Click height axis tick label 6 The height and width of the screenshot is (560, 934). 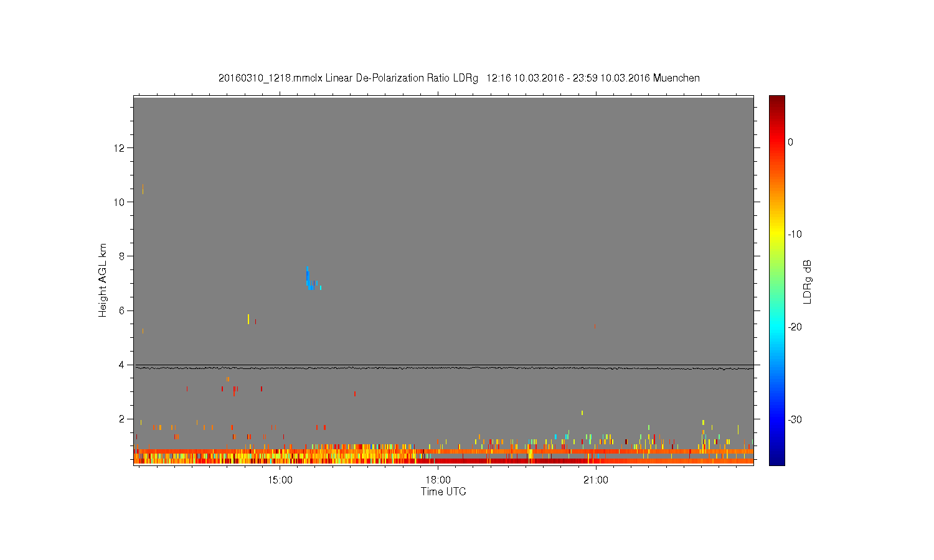tap(121, 310)
